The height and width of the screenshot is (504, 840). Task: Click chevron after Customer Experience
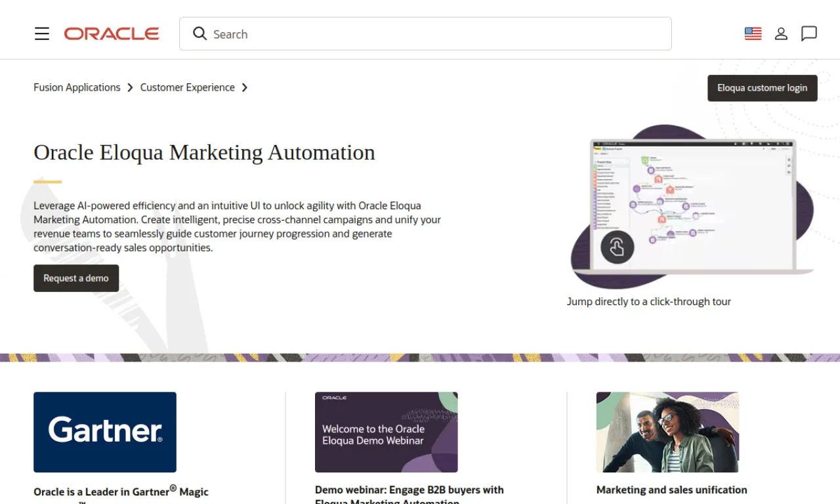click(244, 87)
